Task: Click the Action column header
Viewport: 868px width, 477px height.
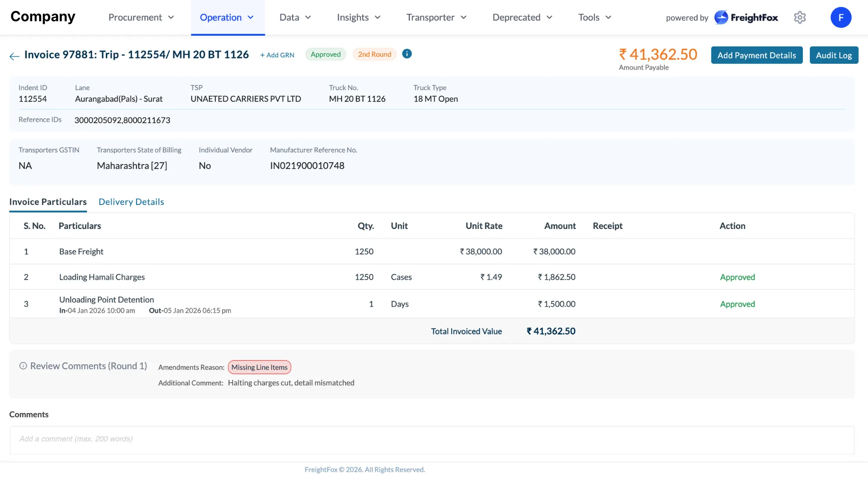Action: (x=732, y=226)
